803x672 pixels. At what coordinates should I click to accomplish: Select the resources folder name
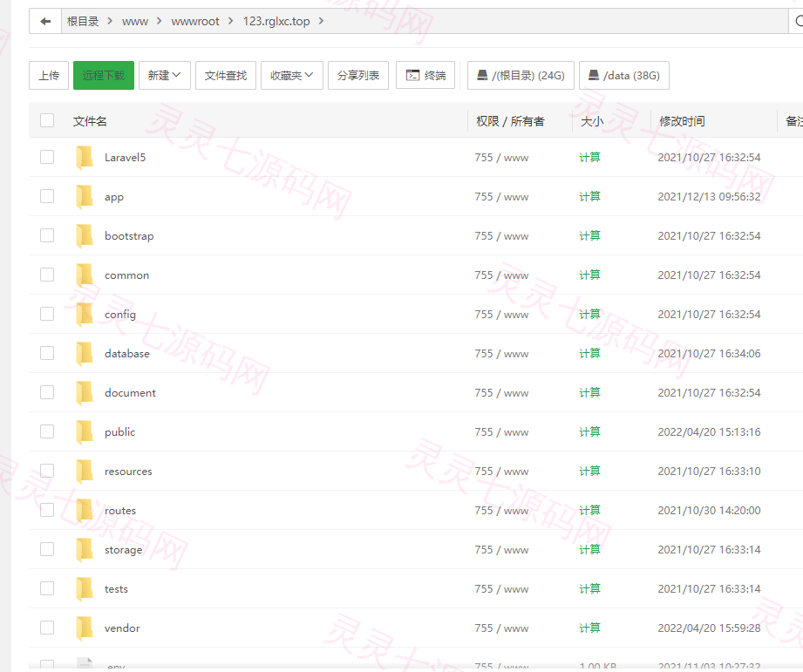pyautogui.click(x=128, y=472)
